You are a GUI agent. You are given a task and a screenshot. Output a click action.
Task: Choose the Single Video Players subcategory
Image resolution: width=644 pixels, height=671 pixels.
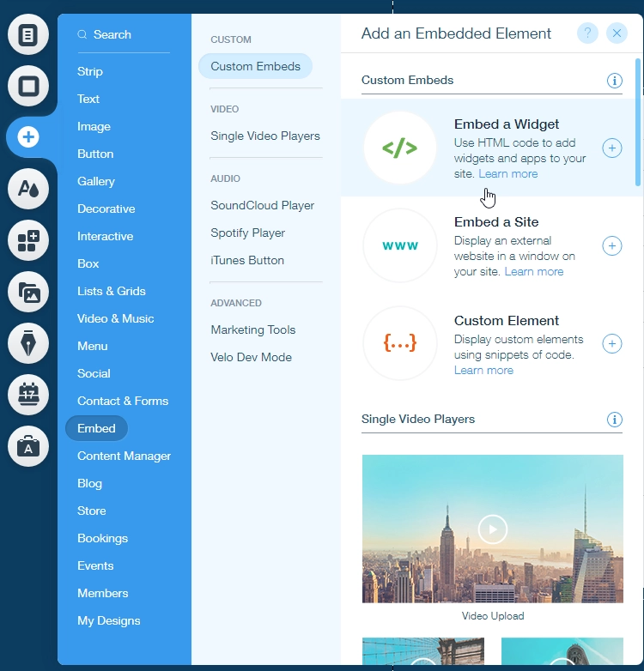tap(265, 136)
